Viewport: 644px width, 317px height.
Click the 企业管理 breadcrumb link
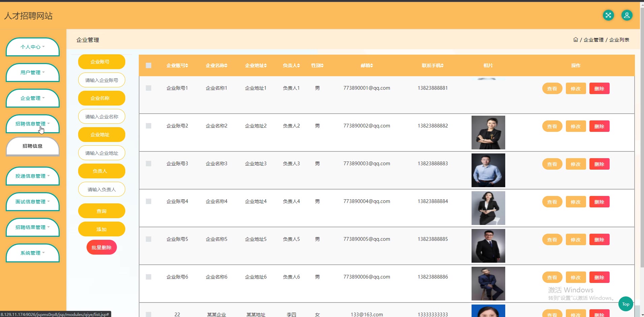click(593, 40)
